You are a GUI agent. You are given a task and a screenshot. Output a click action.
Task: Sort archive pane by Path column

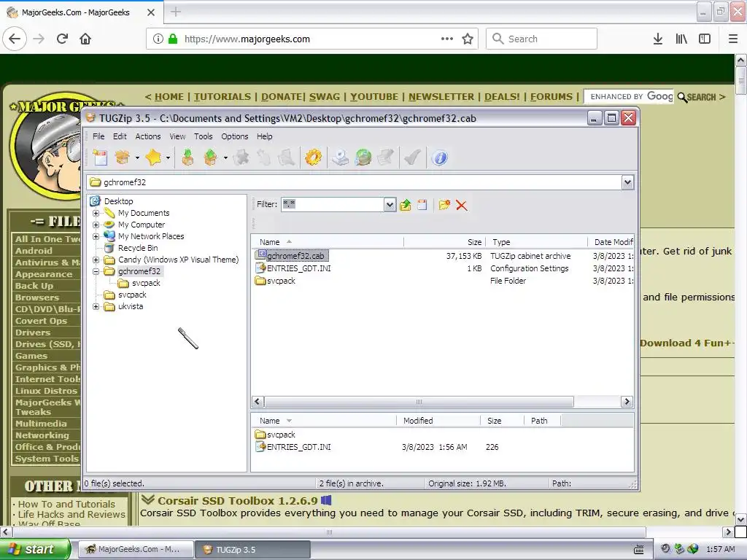point(542,421)
